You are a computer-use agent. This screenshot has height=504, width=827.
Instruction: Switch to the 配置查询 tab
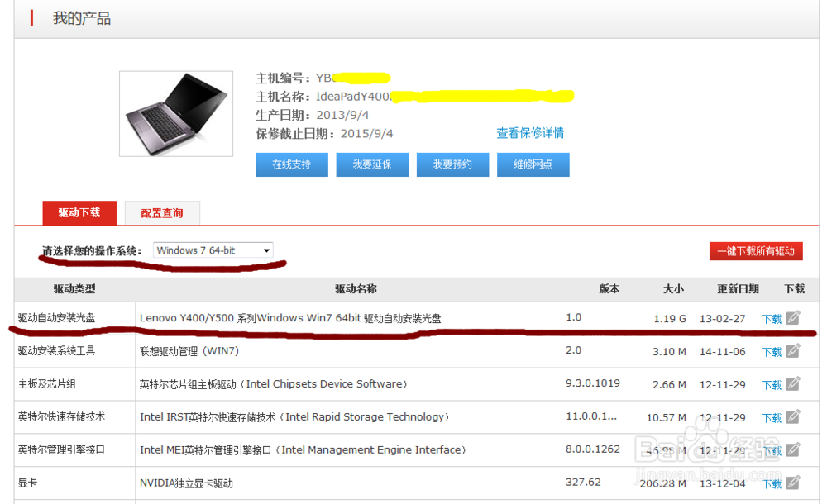coord(162,213)
